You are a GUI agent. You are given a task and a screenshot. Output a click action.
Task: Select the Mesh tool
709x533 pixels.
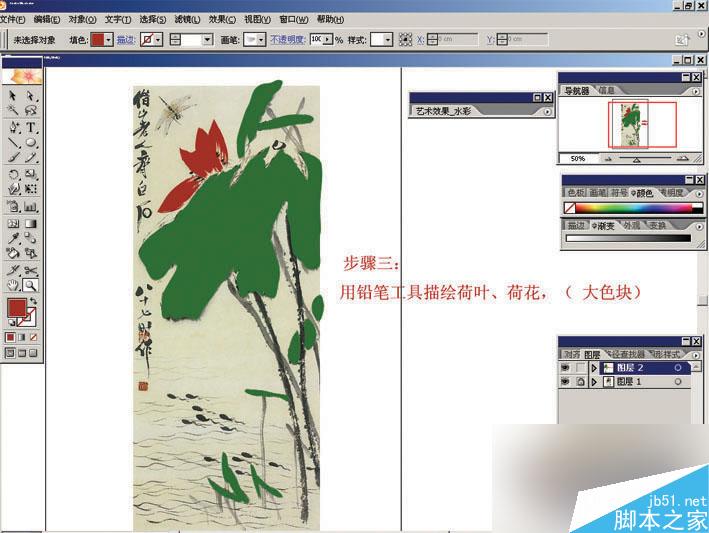14,223
